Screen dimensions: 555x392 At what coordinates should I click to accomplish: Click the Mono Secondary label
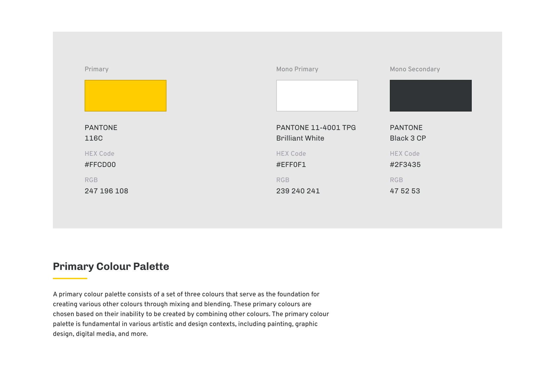pos(415,69)
